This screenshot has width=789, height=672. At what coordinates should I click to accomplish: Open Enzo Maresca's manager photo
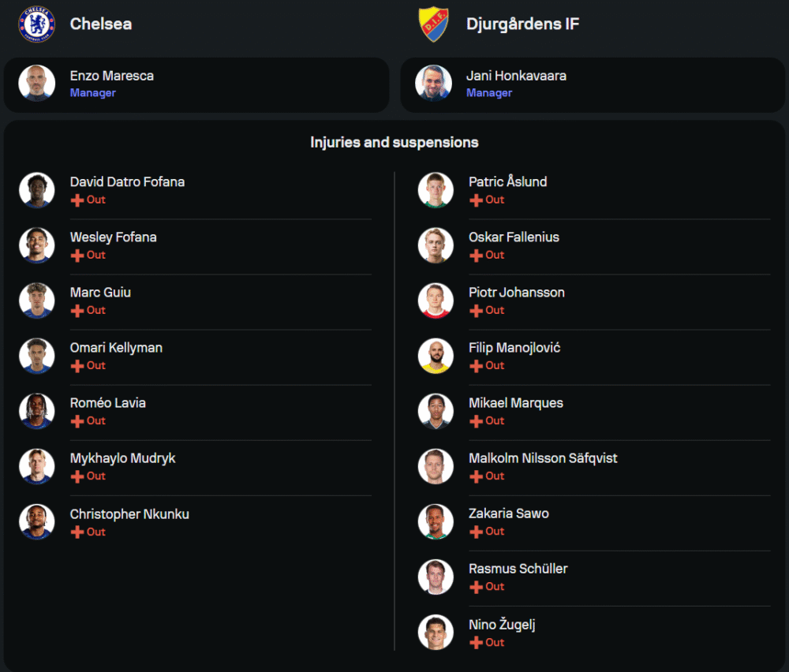(37, 84)
